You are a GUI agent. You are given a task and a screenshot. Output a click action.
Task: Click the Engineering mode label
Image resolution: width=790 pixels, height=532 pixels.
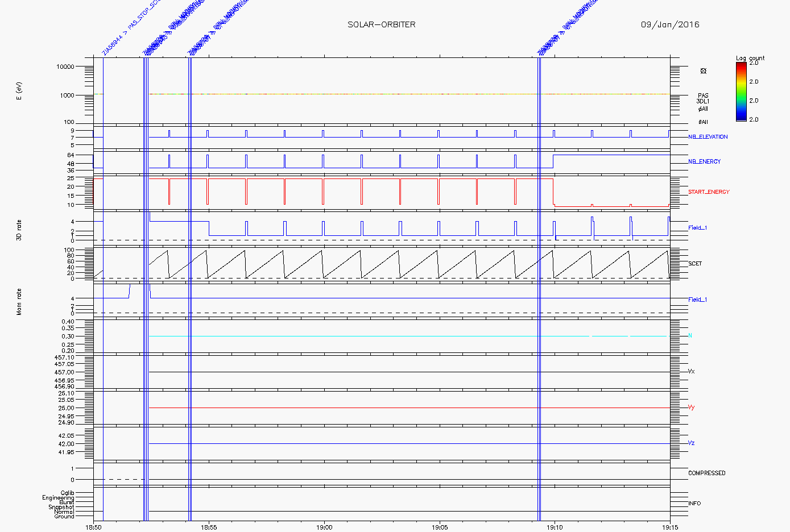coord(58,498)
